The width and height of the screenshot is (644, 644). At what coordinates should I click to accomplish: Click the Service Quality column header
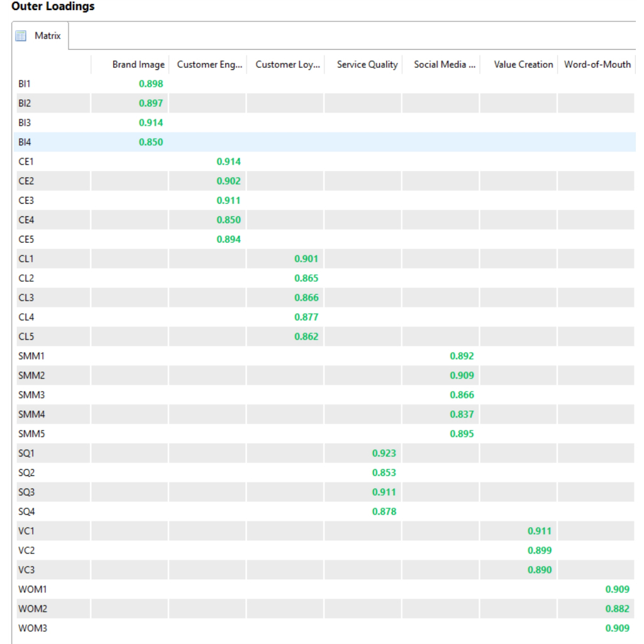(x=367, y=64)
